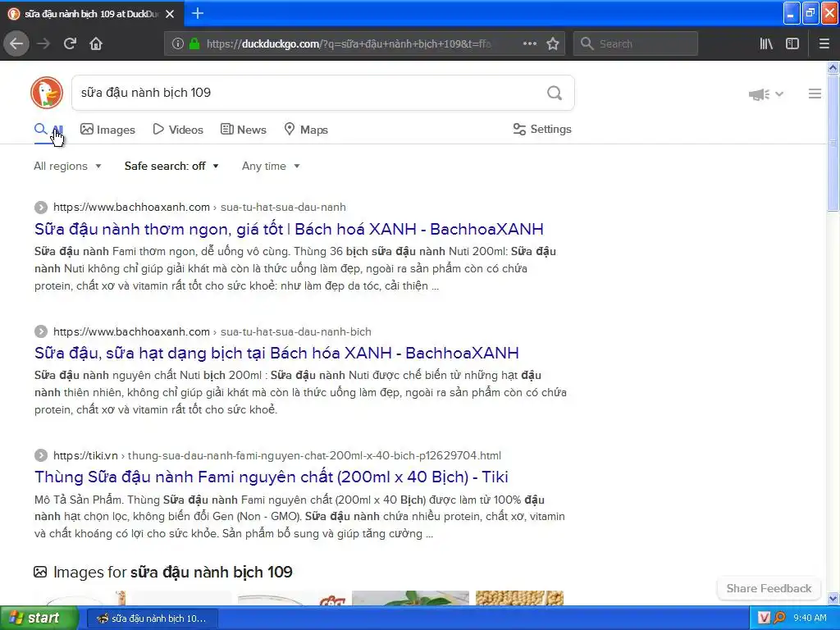Switch to Maps results
The height and width of the screenshot is (630, 840).
click(x=306, y=130)
